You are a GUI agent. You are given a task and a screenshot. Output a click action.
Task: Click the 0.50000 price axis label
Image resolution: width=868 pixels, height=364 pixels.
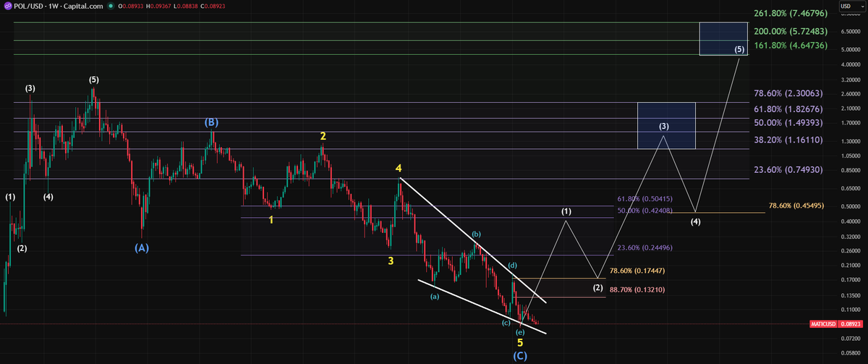click(x=851, y=206)
